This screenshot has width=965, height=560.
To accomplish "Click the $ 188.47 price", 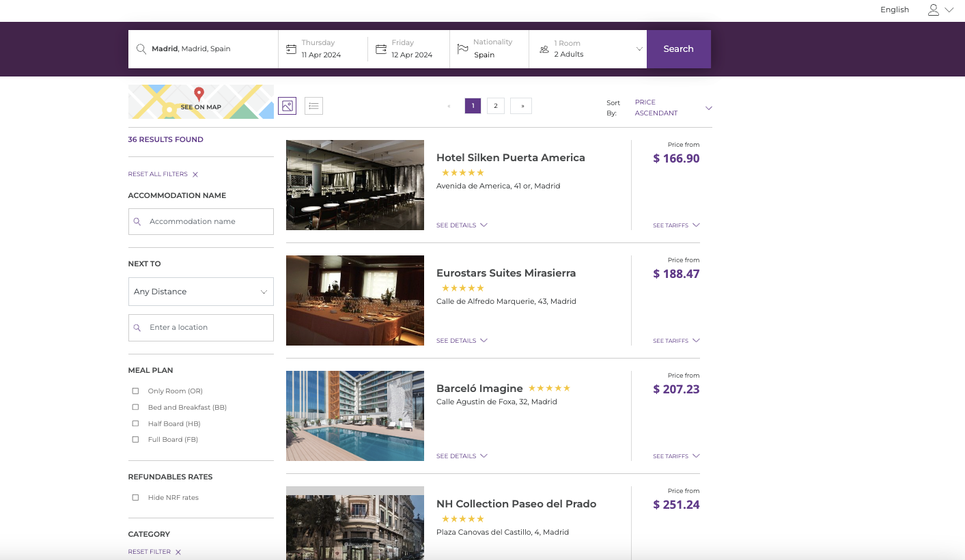I will tap(677, 274).
